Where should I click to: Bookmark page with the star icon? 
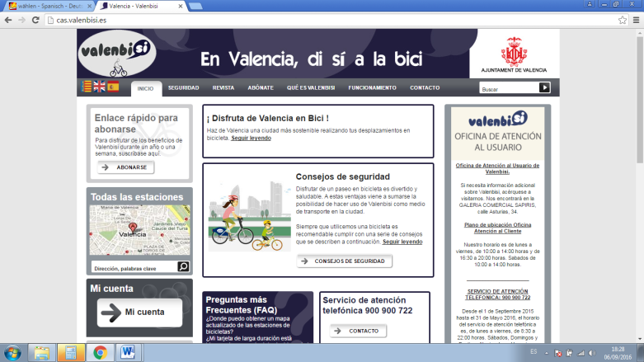coord(623,20)
